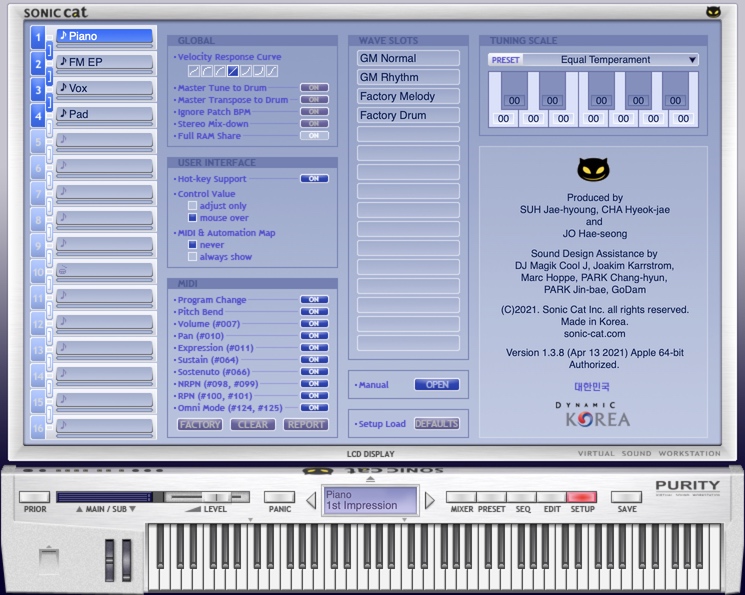Toggle Omni Mode (#124, #125) switch
Image resolution: width=745 pixels, height=595 pixels.
click(314, 408)
